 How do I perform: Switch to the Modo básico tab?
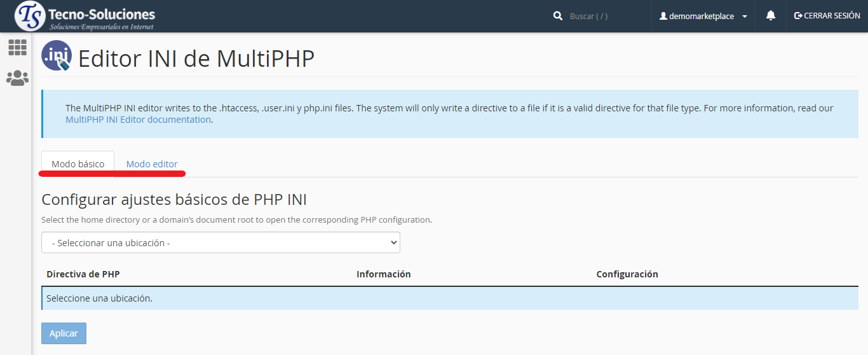click(78, 164)
